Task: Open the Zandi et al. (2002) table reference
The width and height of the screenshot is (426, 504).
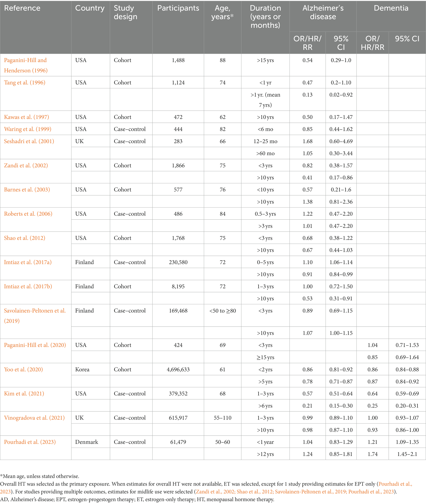Action: [26, 165]
